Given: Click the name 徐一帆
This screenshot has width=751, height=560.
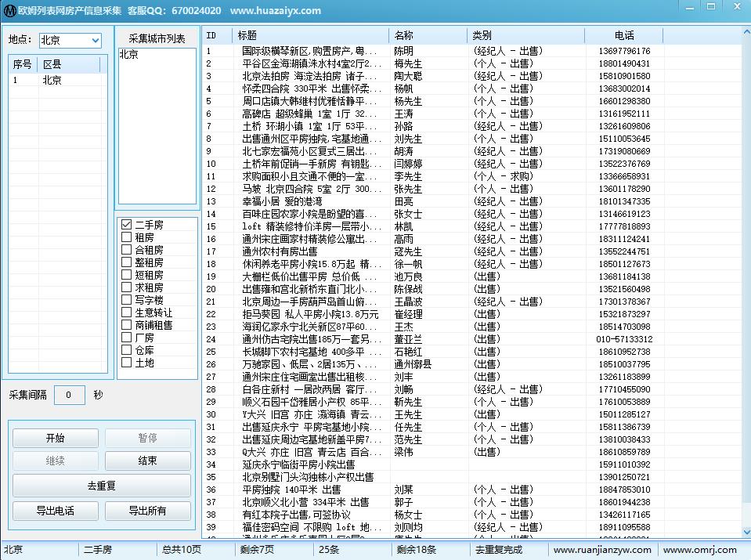Looking at the screenshot, I should pyautogui.click(x=408, y=263).
